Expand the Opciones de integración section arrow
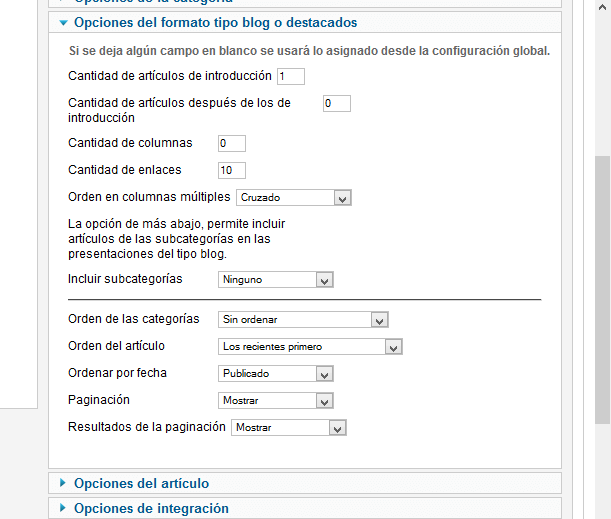The height and width of the screenshot is (519, 611). pos(63,508)
